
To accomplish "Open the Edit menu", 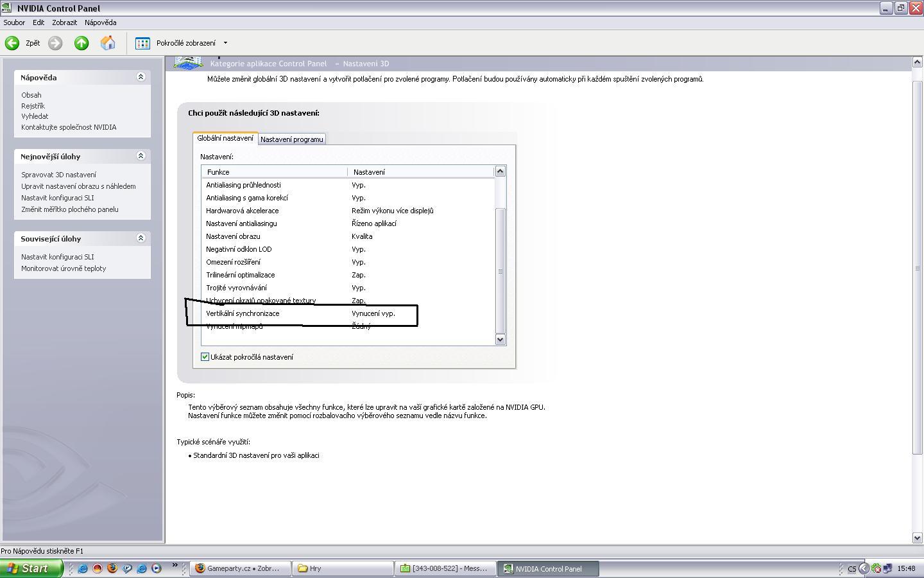I will tap(38, 22).
